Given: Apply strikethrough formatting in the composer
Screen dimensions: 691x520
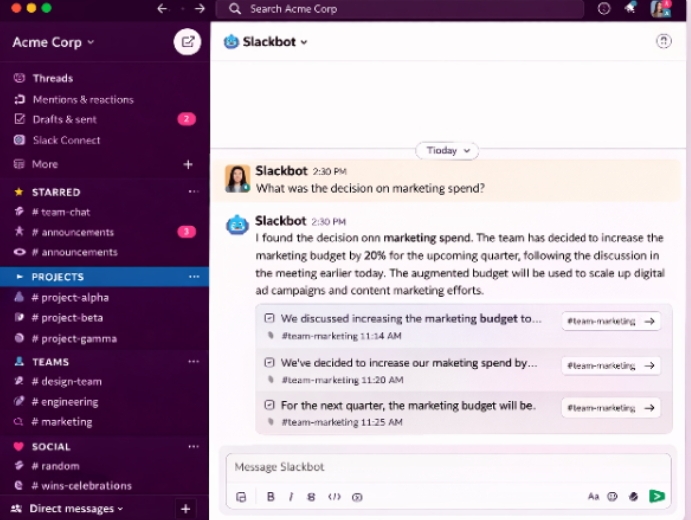Looking at the screenshot, I should coord(311,496).
